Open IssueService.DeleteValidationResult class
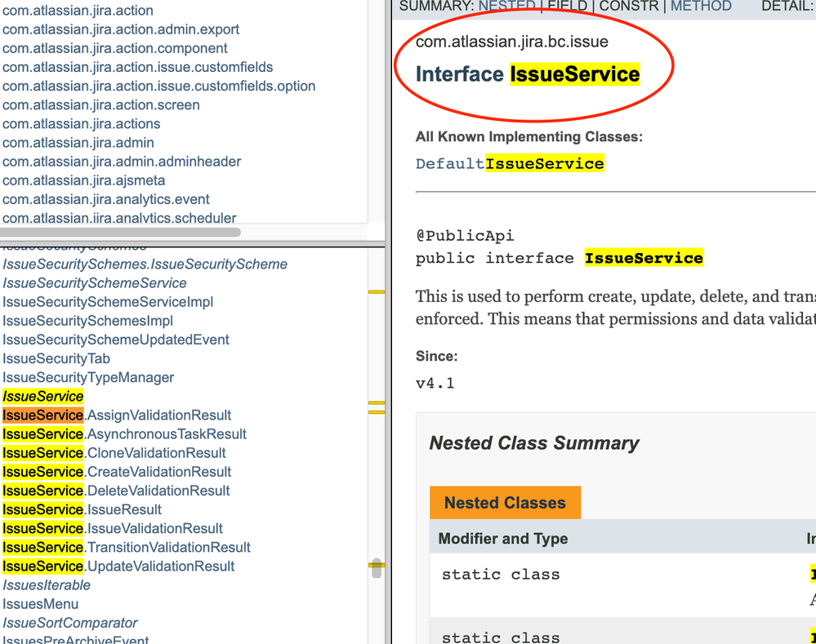 (116, 491)
